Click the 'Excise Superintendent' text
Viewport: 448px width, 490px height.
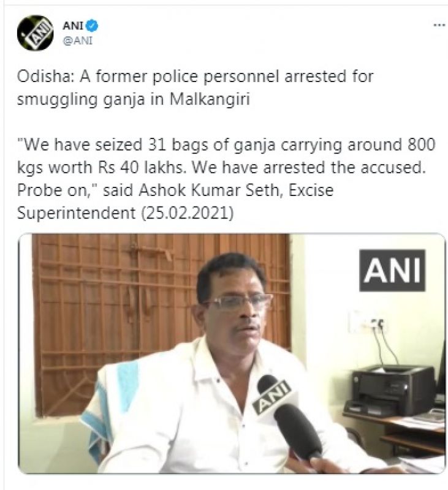pos(175,202)
